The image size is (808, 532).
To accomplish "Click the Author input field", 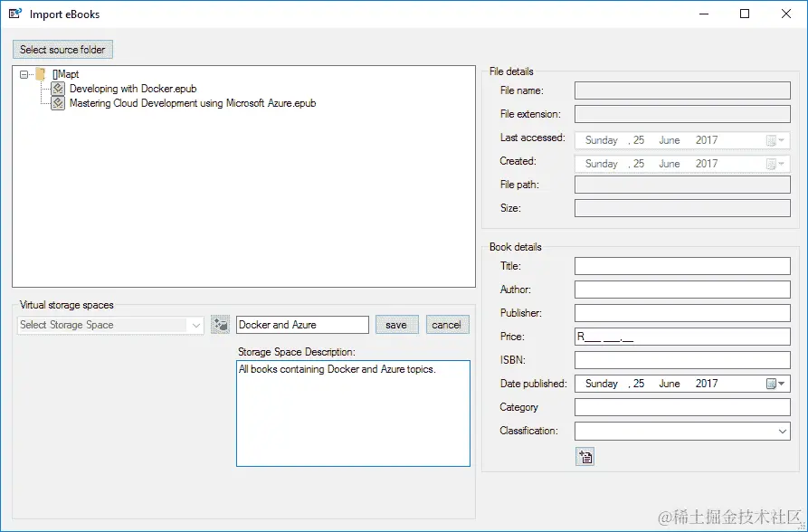I will [x=682, y=290].
